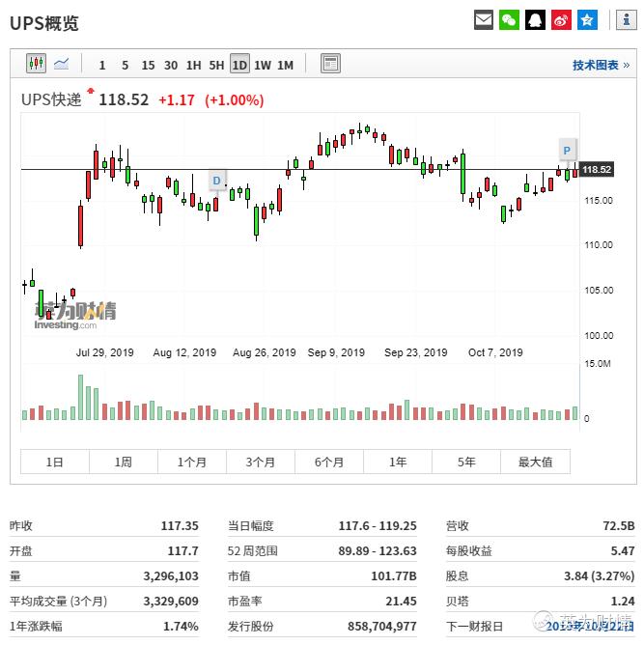Select the 5 minute interval

125,66
